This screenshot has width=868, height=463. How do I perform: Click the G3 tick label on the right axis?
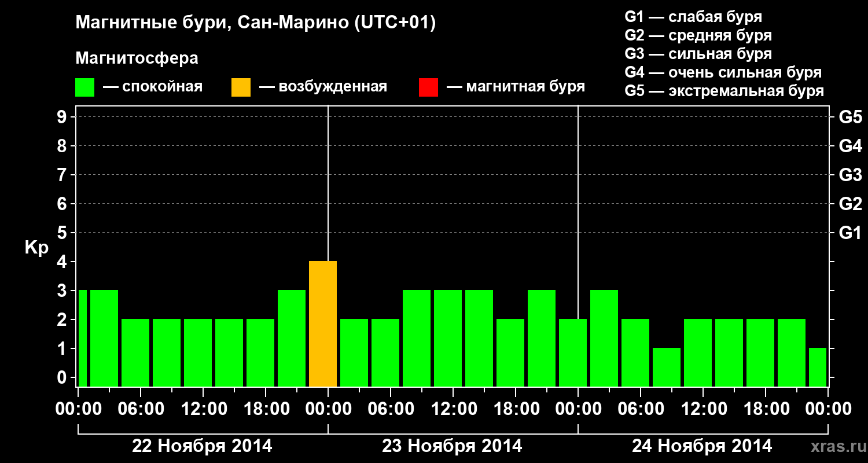[x=851, y=175]
